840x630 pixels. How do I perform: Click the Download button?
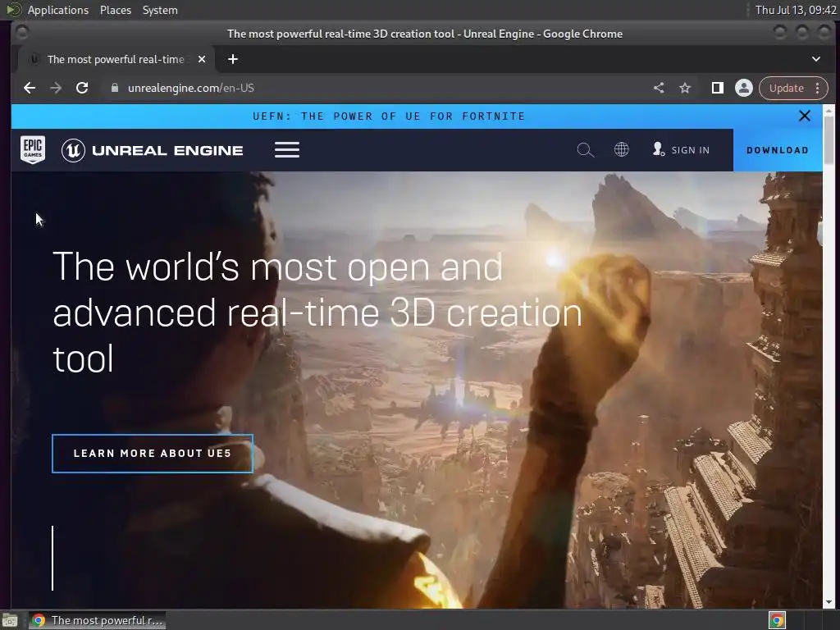(x=778, y=150)
